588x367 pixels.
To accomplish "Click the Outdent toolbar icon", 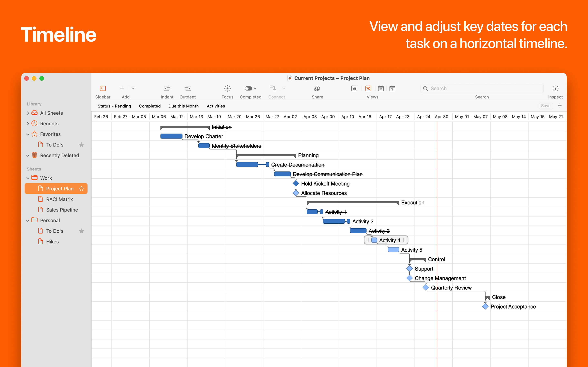I will [187, 89].
